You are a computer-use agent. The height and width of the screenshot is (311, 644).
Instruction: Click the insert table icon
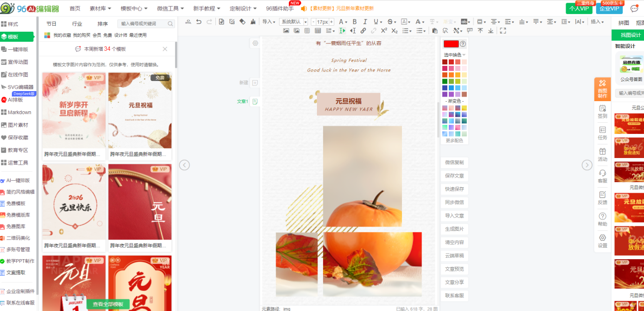pos(317,31)
